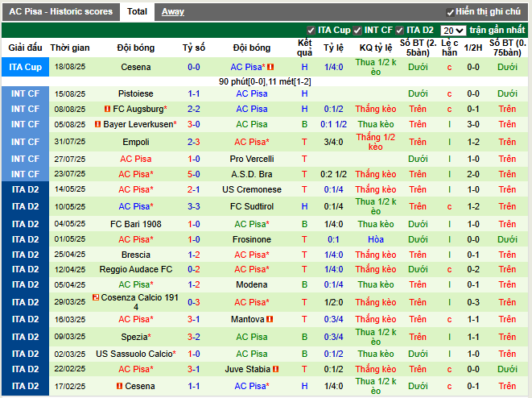This screenshot has width=532, height=398.
Task: Click the date 22/02/25
Action: coord(70,369)
